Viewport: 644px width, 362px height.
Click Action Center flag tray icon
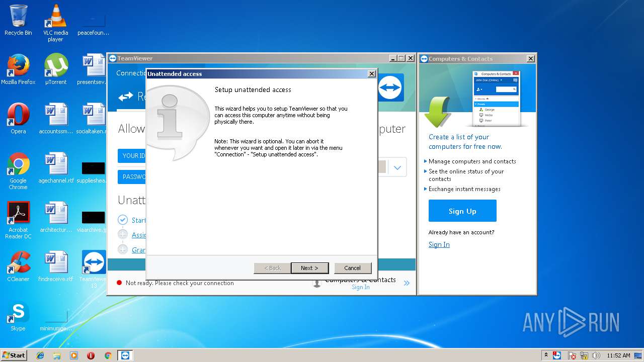[572, 355]
